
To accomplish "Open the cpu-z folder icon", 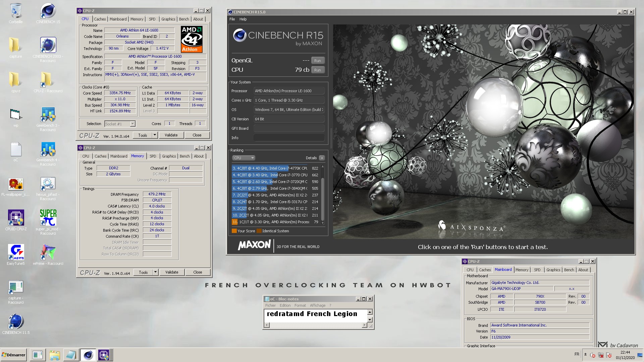I will pyautogui.click(x=16, y=82).
